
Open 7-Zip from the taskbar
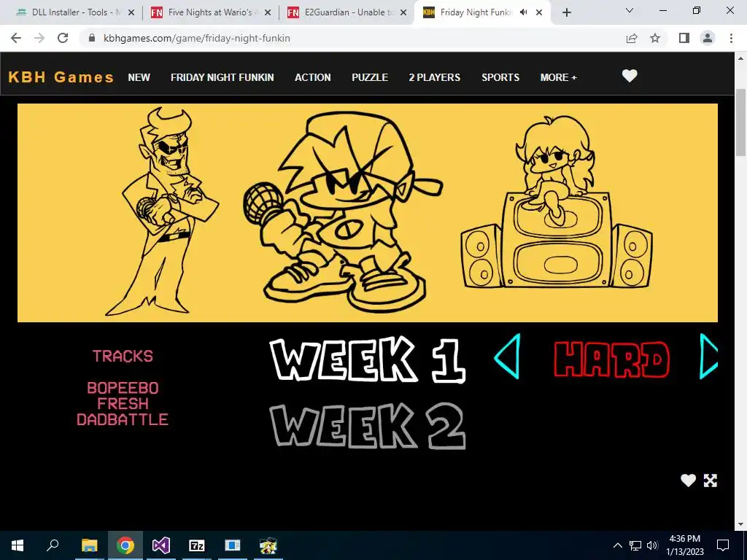tap(197, 545)
